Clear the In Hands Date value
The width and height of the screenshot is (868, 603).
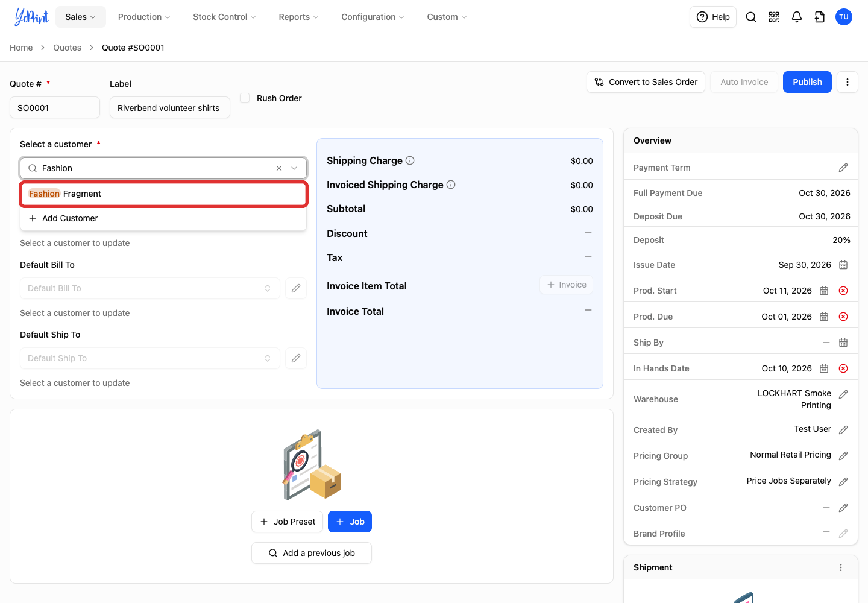pos(843,368)
